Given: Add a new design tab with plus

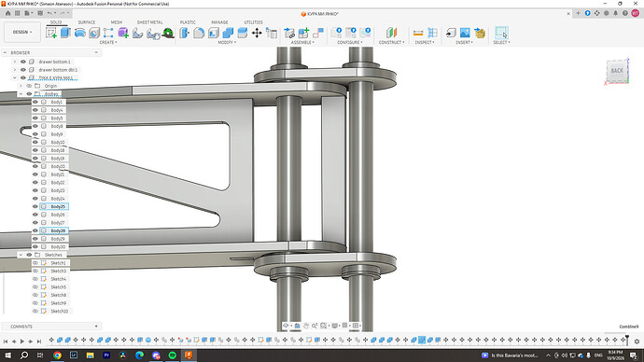Looking at the screenshot, I should 579,13.
